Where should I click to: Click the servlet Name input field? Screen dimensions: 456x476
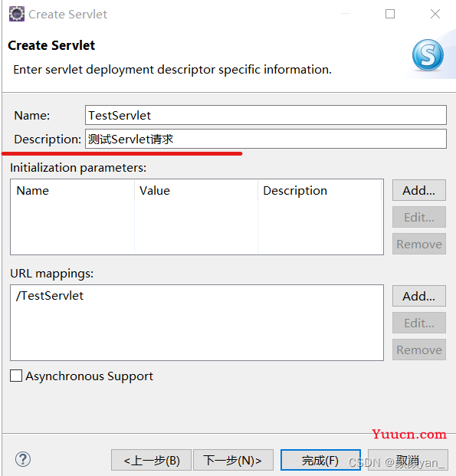[266, 115]
